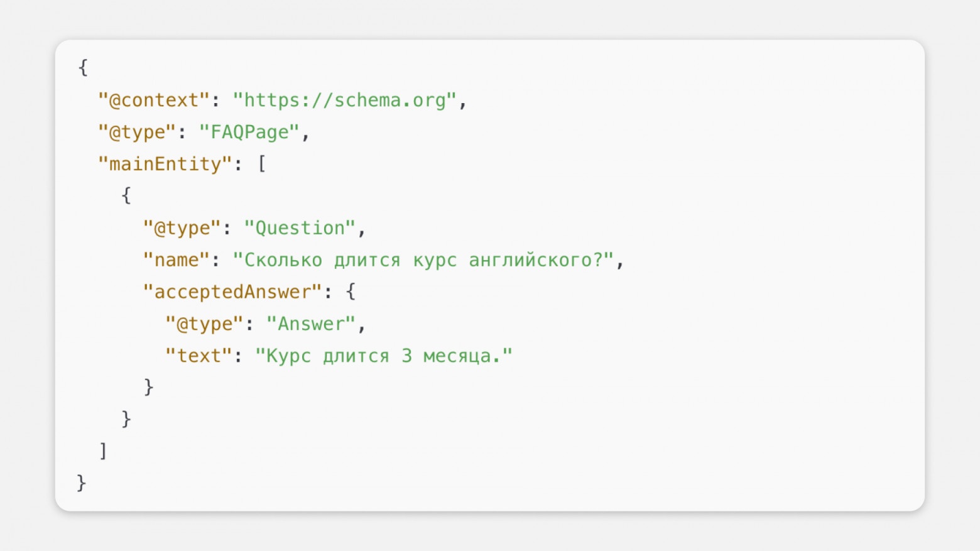Click the "text" key

(199, 356)
